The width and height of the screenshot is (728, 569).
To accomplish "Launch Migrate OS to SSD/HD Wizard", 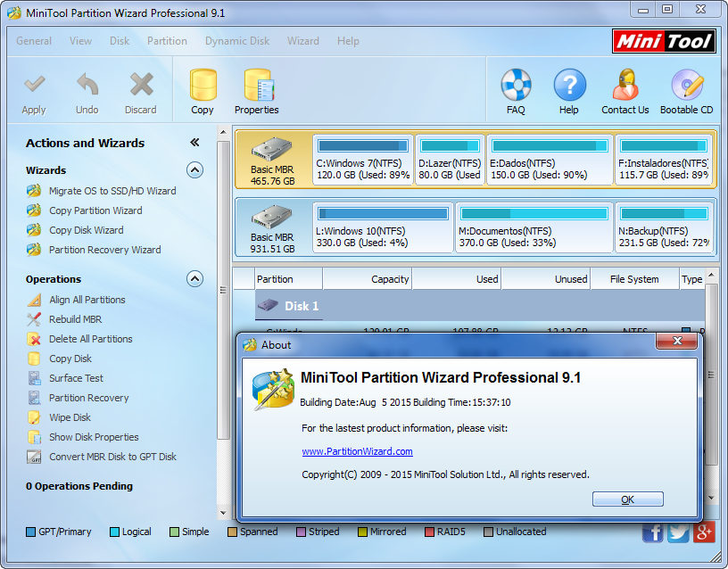I will (x=112, y=191).
